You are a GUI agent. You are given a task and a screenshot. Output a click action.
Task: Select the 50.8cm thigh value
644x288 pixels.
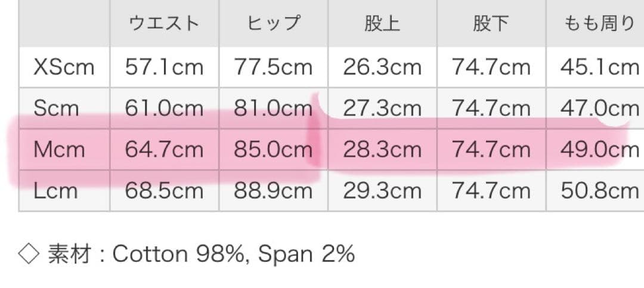599,190
